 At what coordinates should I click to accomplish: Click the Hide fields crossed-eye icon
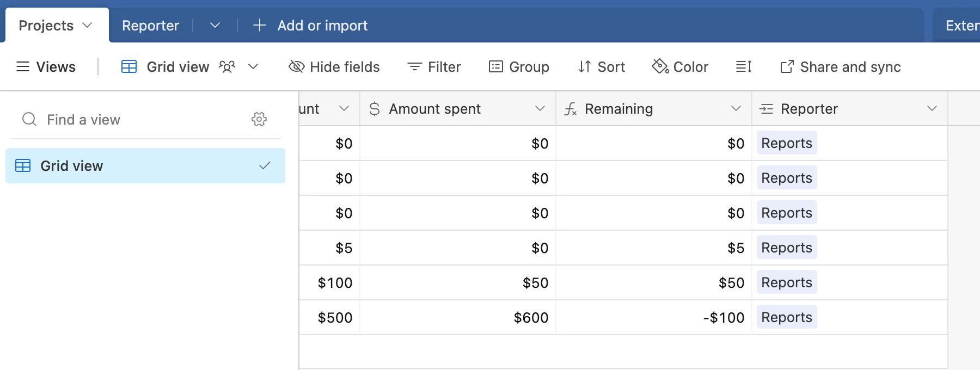(296, 67)
